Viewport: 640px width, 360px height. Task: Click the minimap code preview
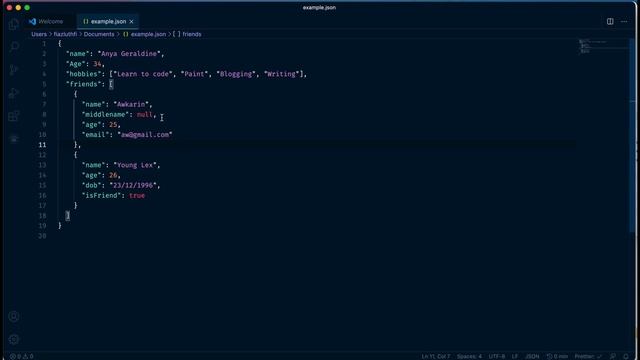[x=603, y=47]
